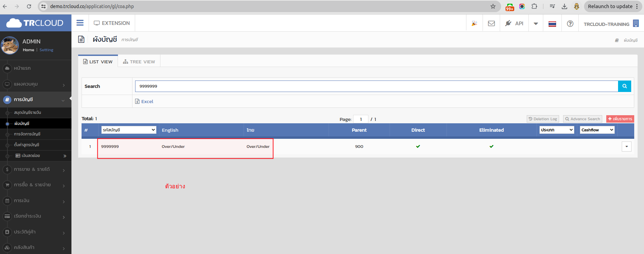Open the EXTENSION menu
This screenshot has width=644, height=254.
[x=112, y=23]
